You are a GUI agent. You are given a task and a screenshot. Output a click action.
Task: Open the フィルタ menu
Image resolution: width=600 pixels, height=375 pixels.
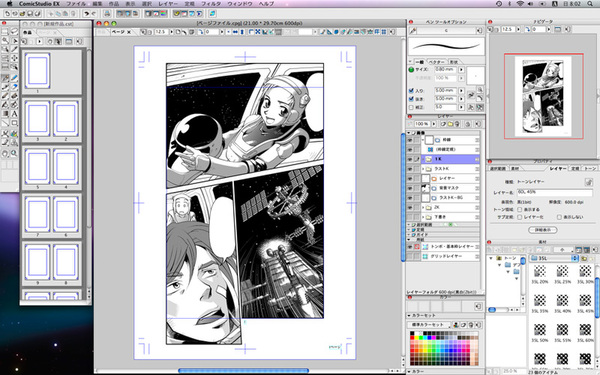click(x=211, y=3)
